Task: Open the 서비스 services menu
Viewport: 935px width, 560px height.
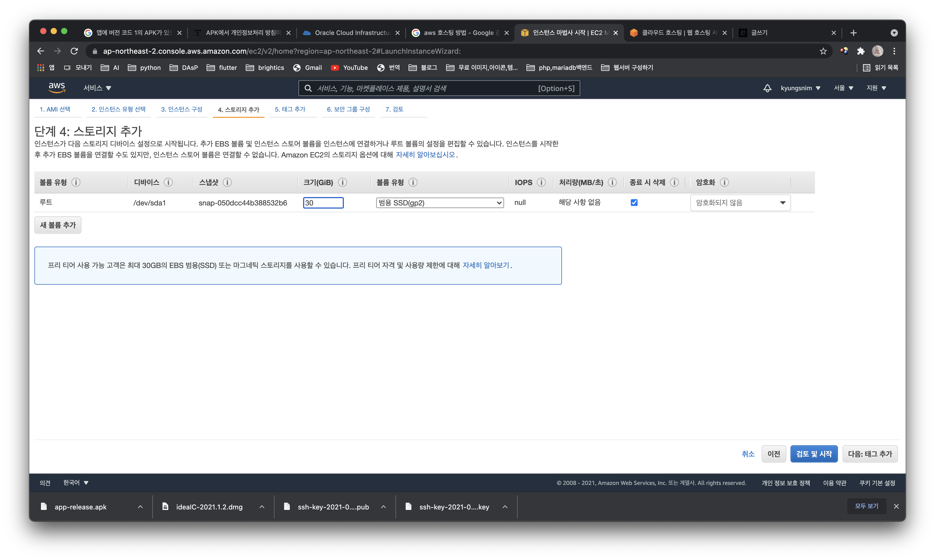Action: [x=97, y=88]
